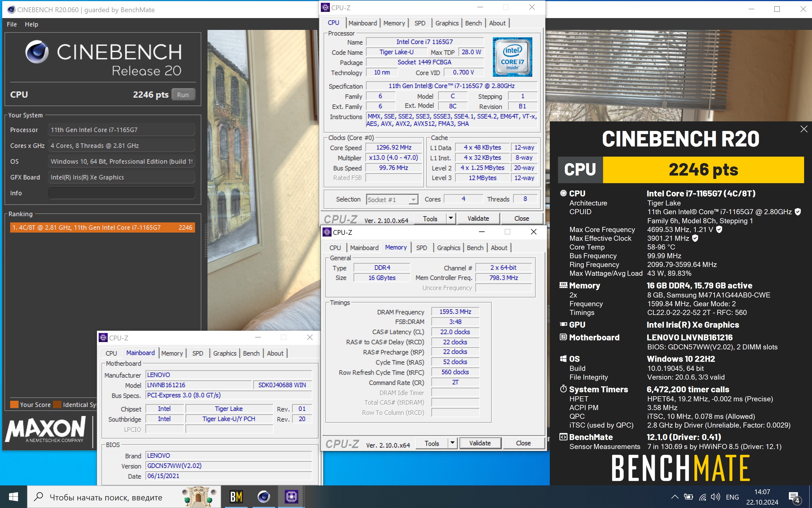The height and width of the screenshot is (508, 812).
Task: Show hidden system tray icons
Action: click(675, 497)
